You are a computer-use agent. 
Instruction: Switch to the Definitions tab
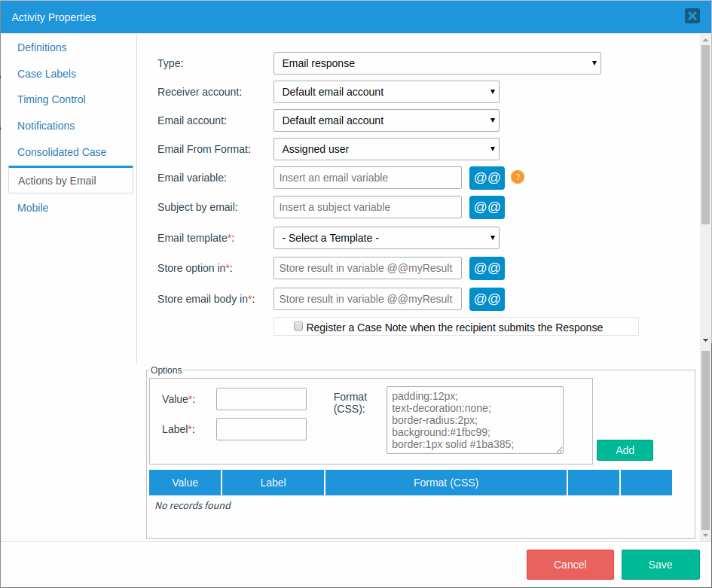coord(42,47)
